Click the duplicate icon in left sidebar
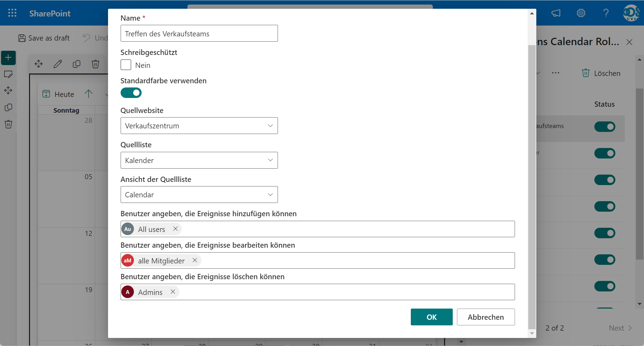This screenshot has width=644, height=346. click(x=8, y=107)
